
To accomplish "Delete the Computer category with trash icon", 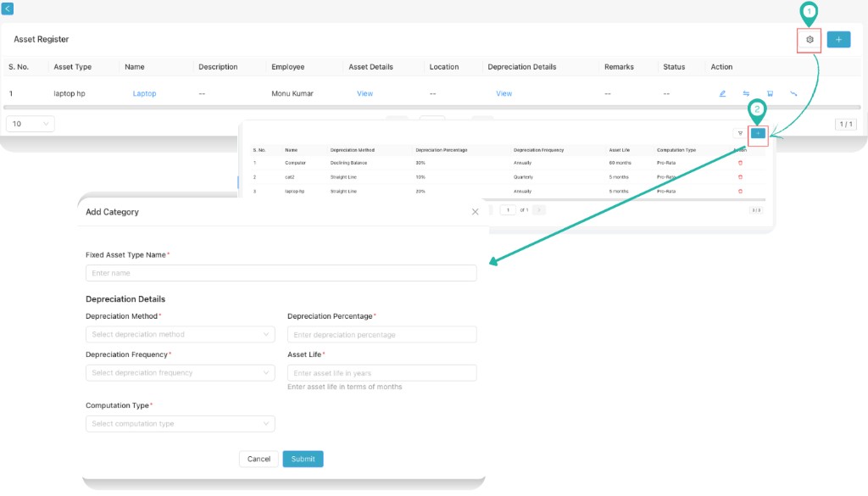I will tap(740, 163).
